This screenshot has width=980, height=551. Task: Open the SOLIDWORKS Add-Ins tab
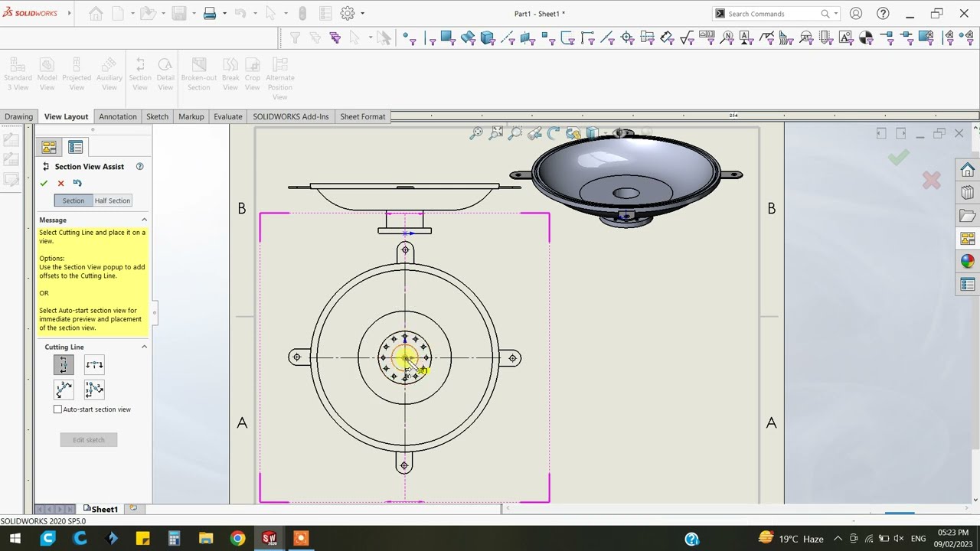[x=291, y=116]
